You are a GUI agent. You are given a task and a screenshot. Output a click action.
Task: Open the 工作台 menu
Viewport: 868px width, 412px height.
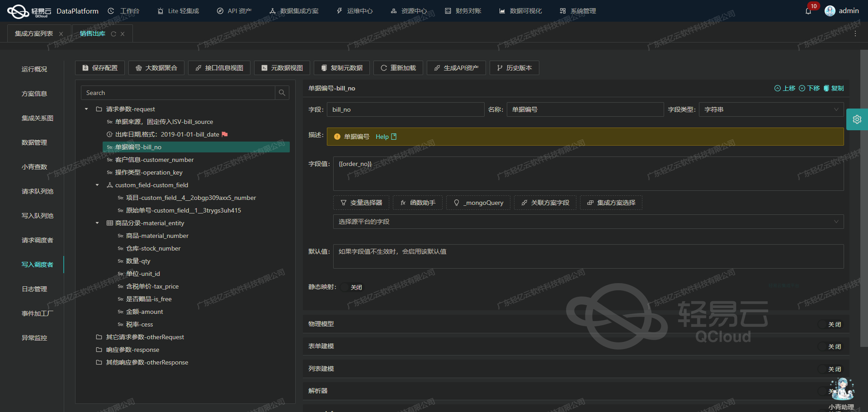tap(124, 11)
